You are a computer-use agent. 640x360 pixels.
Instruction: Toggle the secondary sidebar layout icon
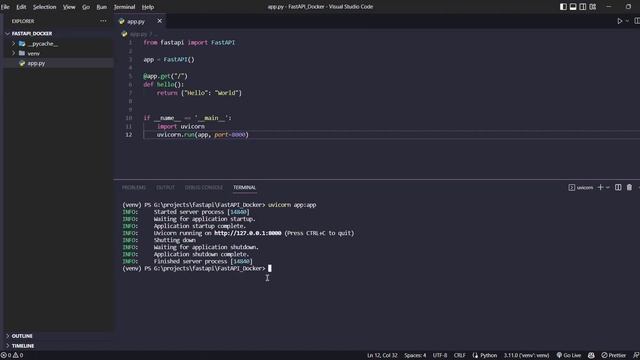tap(583, 7)
